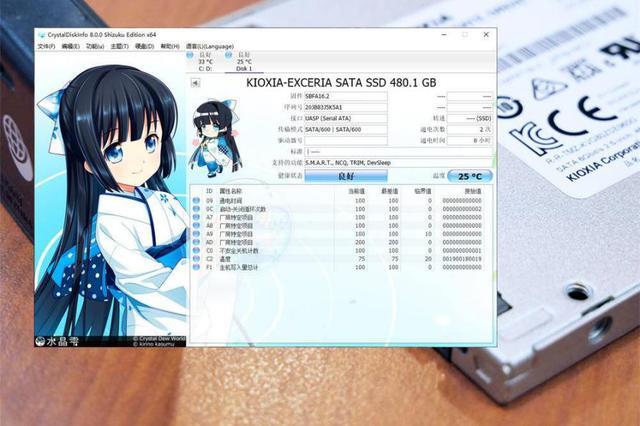Select the 不安全关机计数 attribute name
640x426 pixels.
(239, 251)
